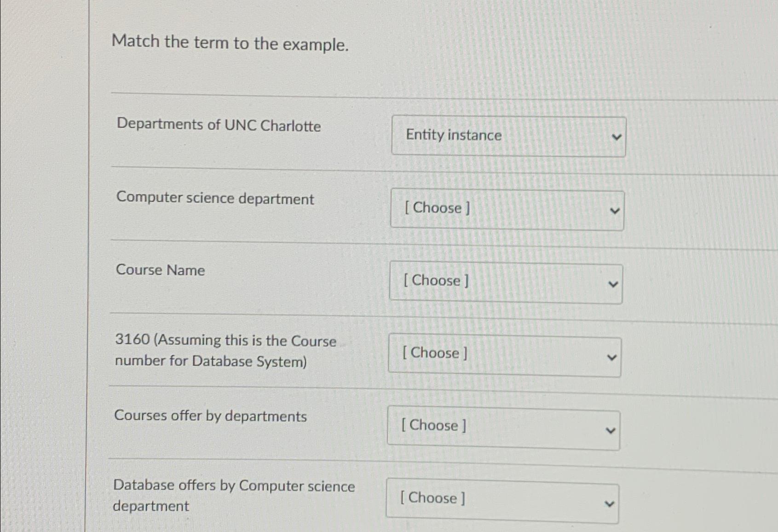Screen dimensions: 778x532
Task: Click the 'Departments of UNC Charlotte' label
Action: [219, 125]
